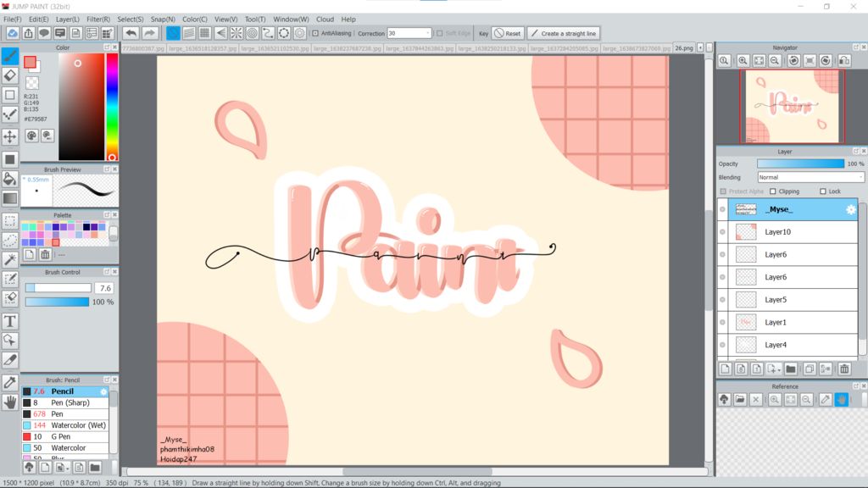
Task: Click the brush size value field 7.6
Action: click(104, 288)
